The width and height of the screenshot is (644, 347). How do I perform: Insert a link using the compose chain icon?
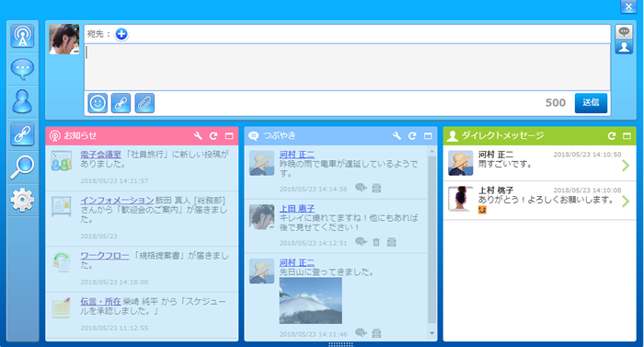click(x=121, y=103)
